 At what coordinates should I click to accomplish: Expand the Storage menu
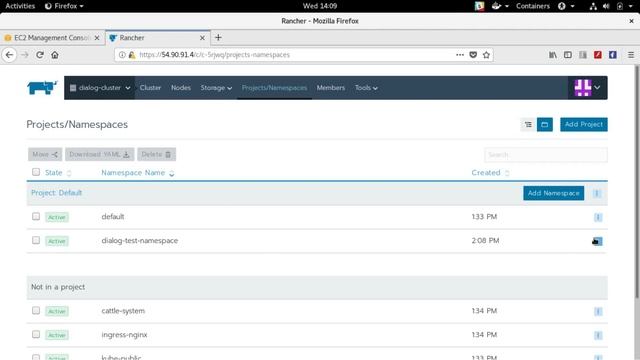pyautogui.click(x=216, y=88)
